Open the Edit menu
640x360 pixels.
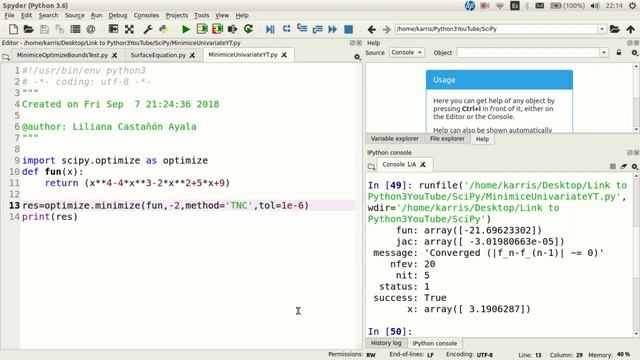click(26, 15)
